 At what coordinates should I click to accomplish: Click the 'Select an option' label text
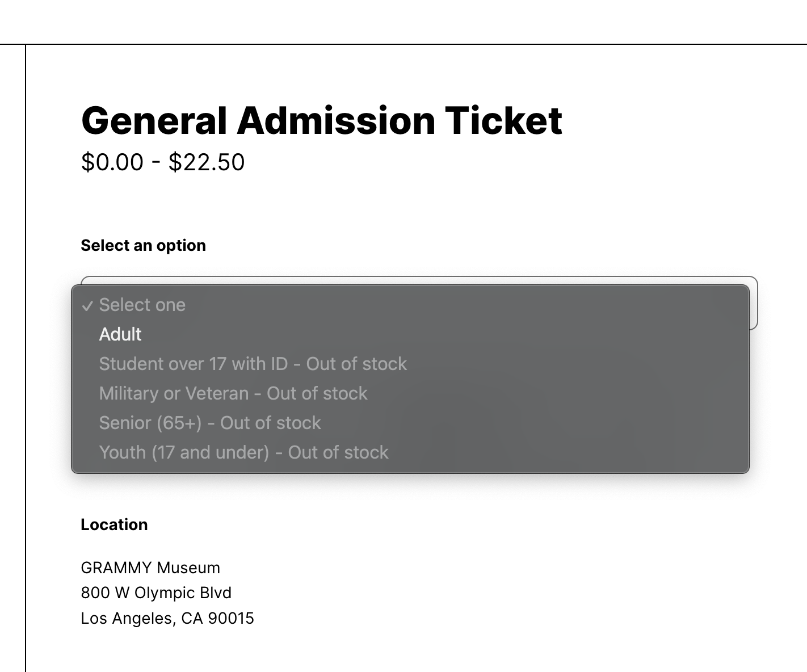pos(143,245)
